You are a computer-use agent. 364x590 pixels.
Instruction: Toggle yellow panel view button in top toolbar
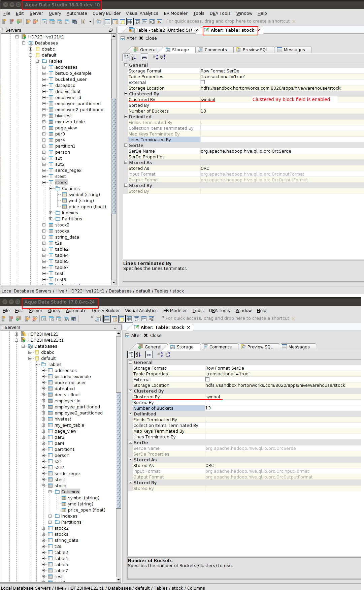tap(122, 21)
